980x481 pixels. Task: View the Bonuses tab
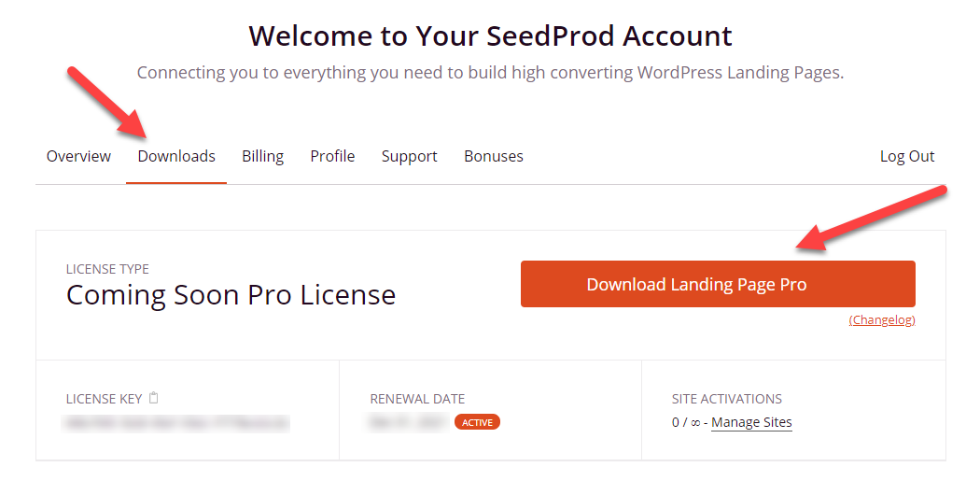493,156
